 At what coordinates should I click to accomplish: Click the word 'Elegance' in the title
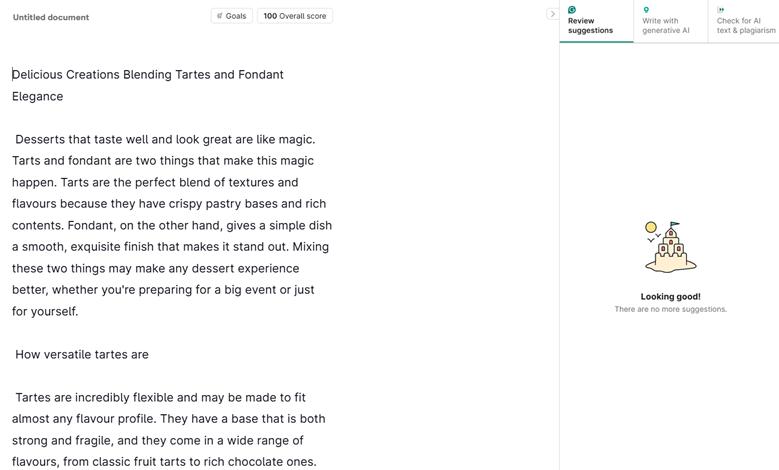[x=38, y=97]
